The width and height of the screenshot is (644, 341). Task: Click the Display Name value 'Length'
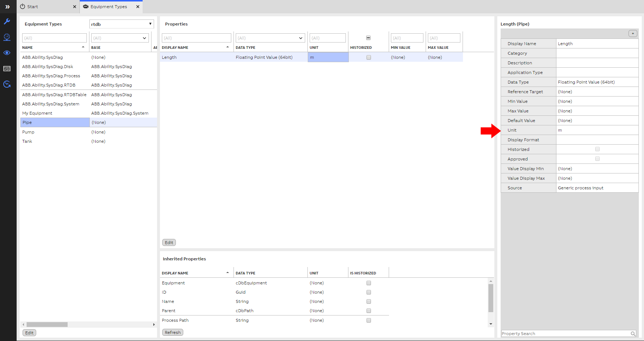click(x=597, y=44)
